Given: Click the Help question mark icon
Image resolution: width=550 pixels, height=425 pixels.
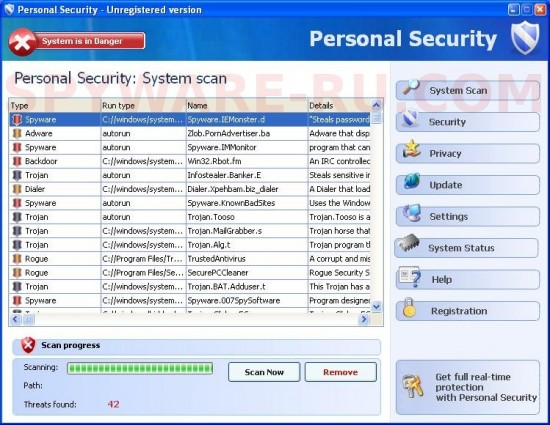Looking at the screenshot, I should click(x=410, y=277).
